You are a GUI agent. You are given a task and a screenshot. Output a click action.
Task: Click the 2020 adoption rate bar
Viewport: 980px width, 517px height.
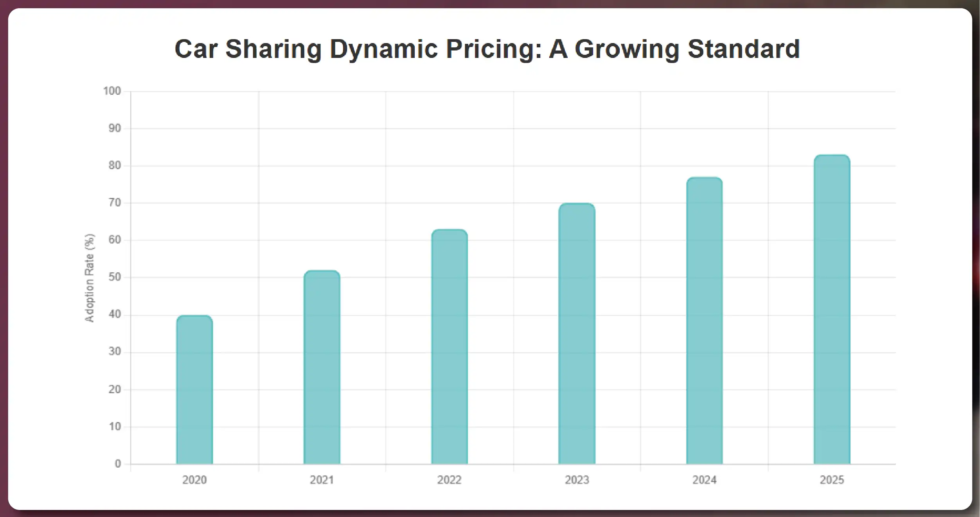point(194,389)
